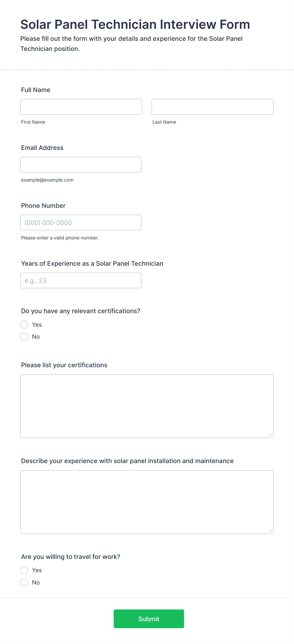Submit the interview form
Screen dimensions: 294x644
point(149,619)
